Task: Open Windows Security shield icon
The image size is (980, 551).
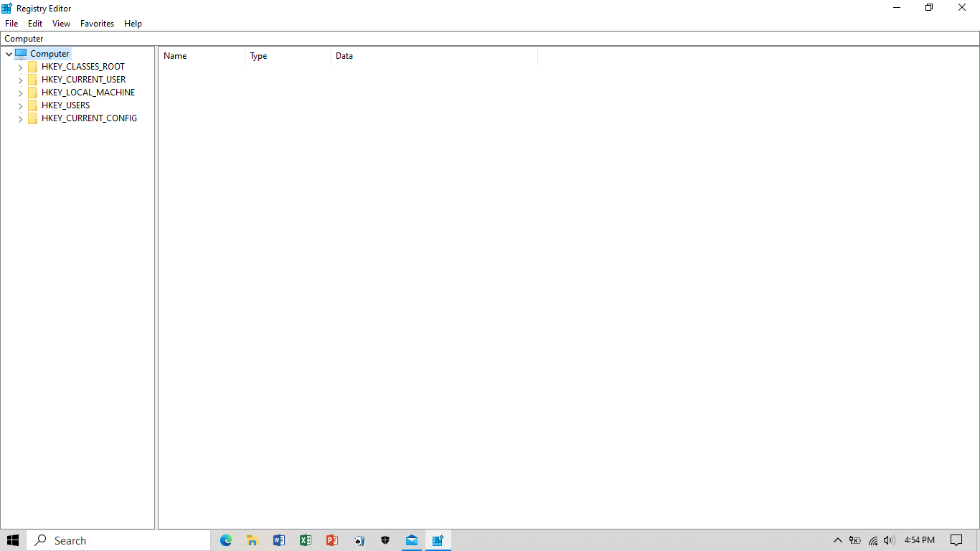Action: point(385,540)
